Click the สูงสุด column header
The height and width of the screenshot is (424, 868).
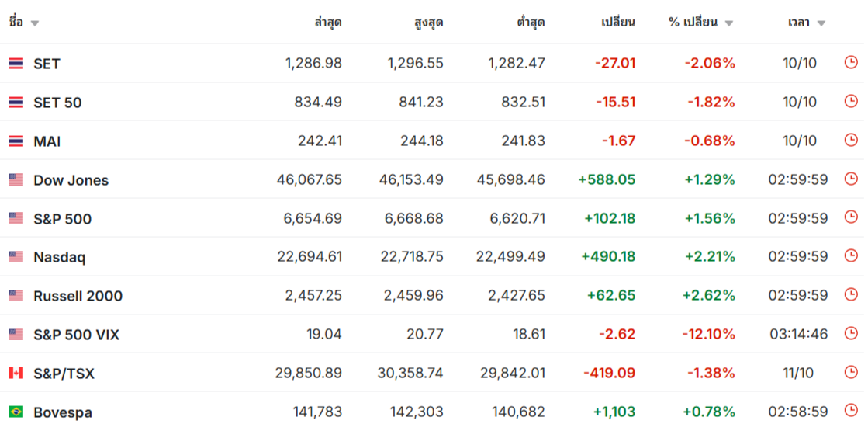(429, 23)
